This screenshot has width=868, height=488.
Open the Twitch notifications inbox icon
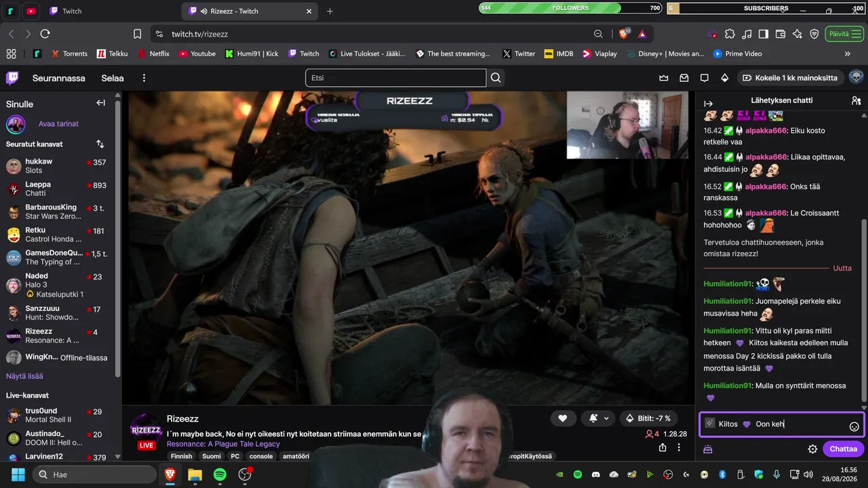click(684, 78)
